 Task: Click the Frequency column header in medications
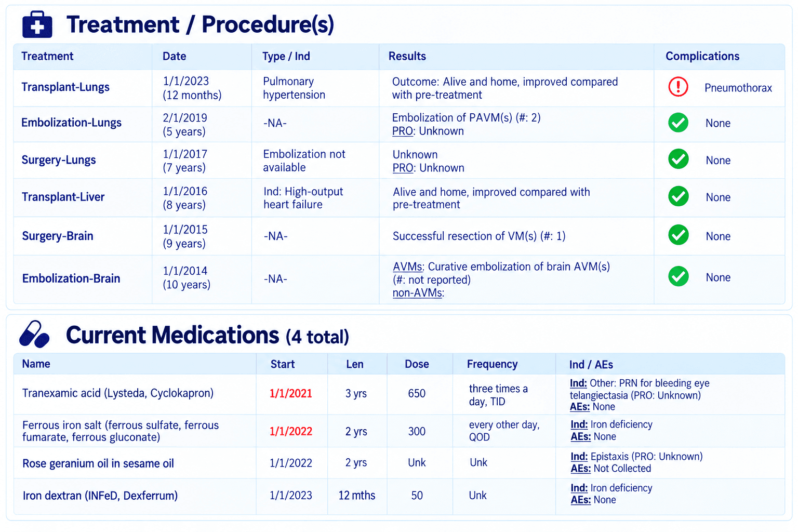tap(492, 364)
